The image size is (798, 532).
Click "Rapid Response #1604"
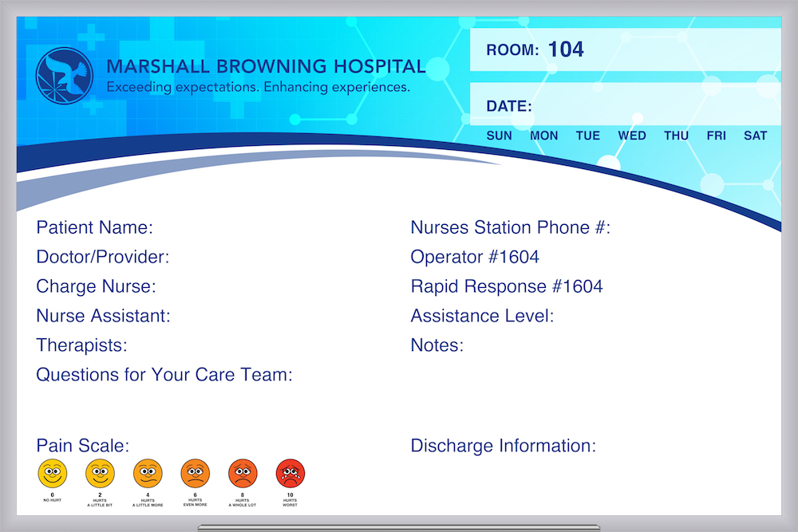[507, 286]
